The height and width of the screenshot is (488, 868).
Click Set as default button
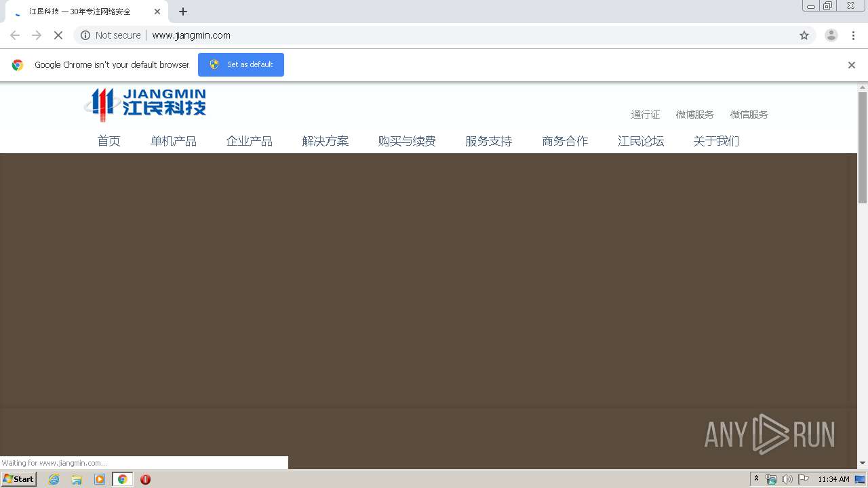tap(241, 64)
